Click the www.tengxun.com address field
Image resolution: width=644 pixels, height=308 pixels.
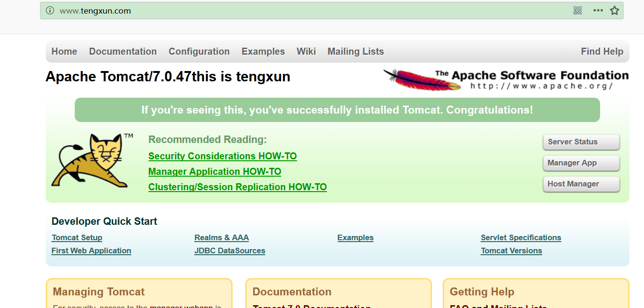tap(332, 10)
